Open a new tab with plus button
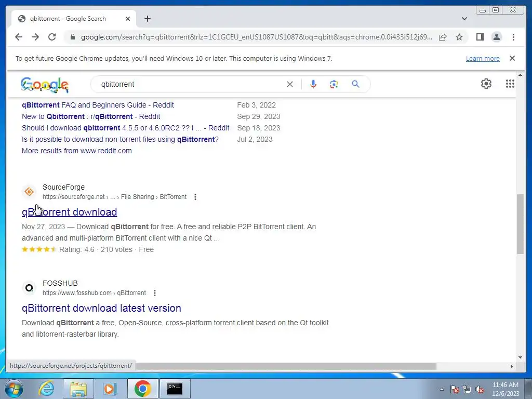Viewport: 532px width, 399px height. point(147,19)
